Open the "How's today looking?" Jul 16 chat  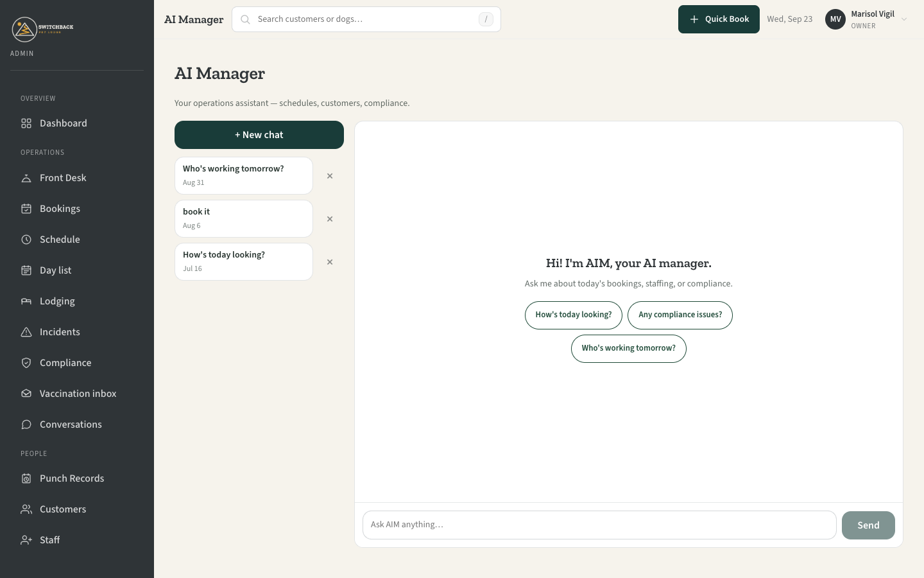pyautogui.click(x=244, y=261)
